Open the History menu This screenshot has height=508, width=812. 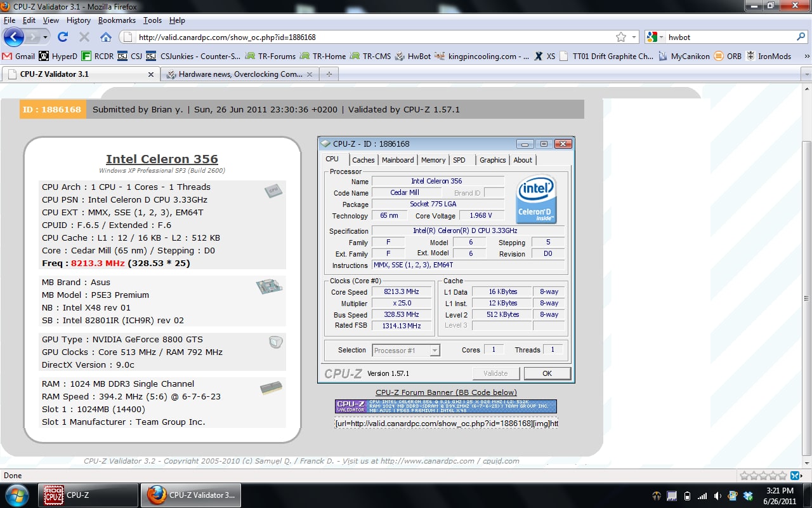[79, 20]
